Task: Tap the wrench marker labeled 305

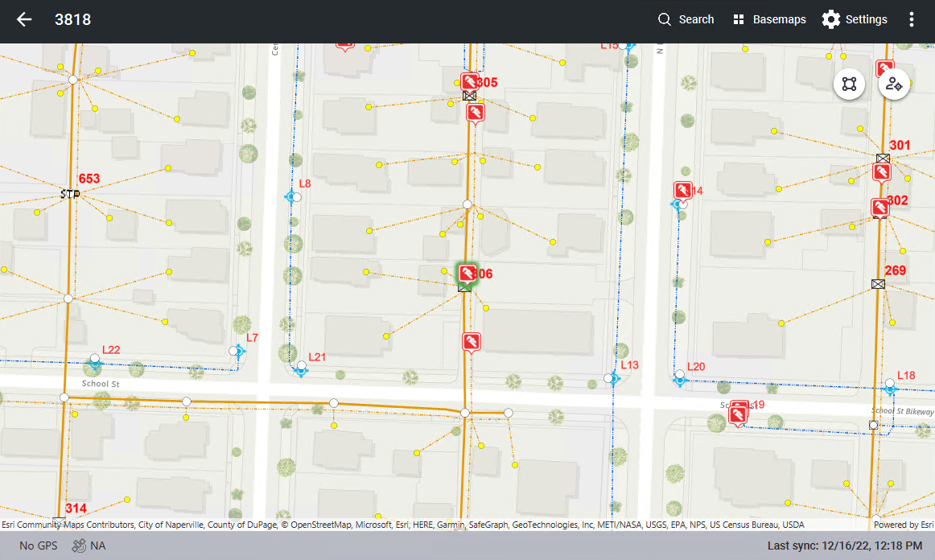Action: tap(469, 81)
